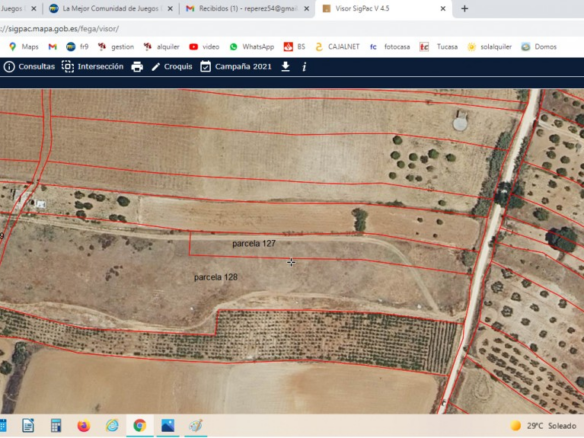Open a new browser tab

tap(464, 9)
